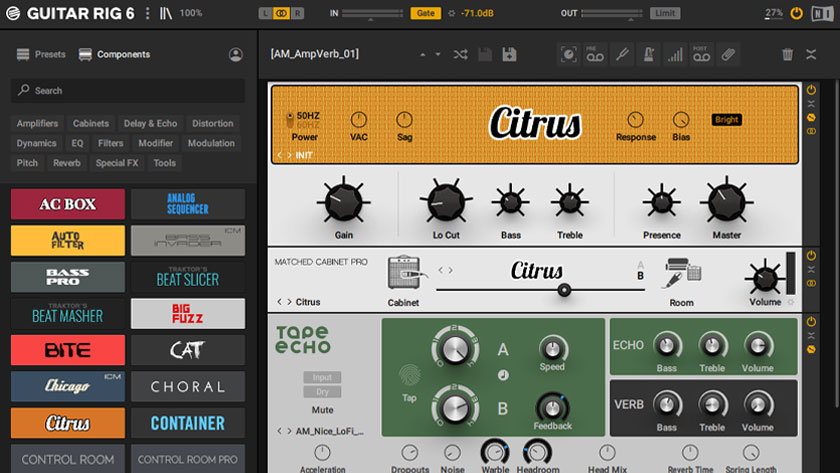
Task: Click the user account icon
Action: pyautogui.click(x=235, y=54)
